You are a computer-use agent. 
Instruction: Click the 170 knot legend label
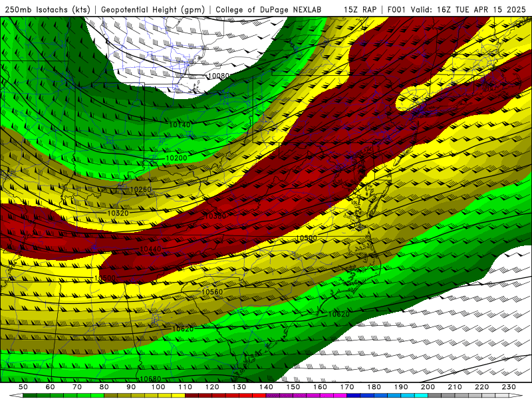click(347, 387)
